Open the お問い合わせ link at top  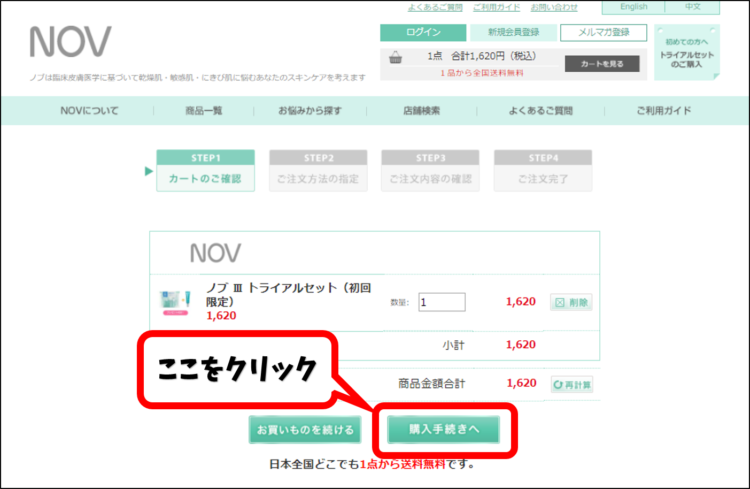[554, 7]
